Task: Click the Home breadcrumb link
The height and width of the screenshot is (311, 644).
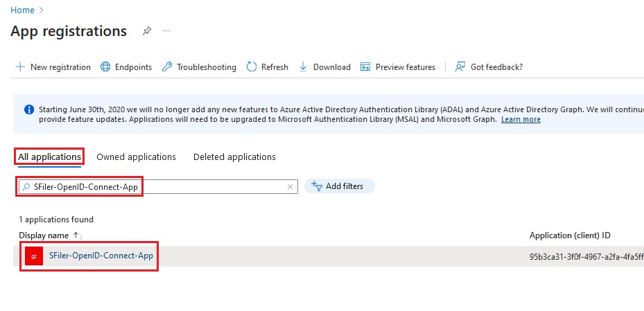Action: 22,10
